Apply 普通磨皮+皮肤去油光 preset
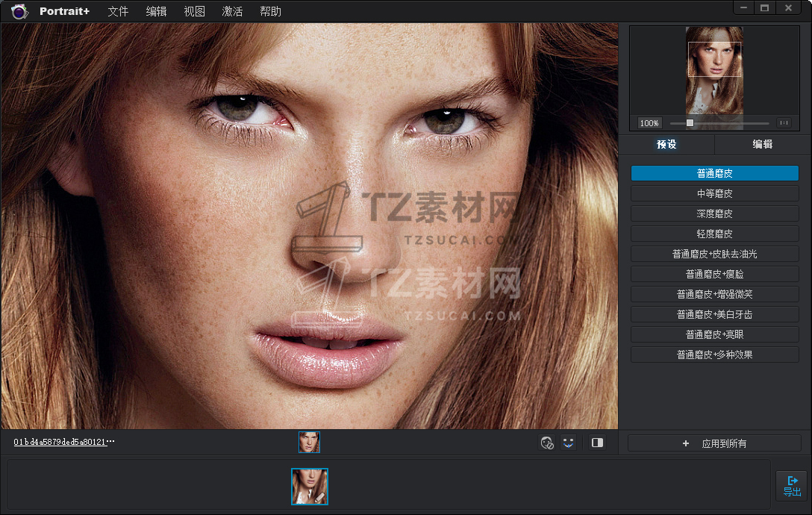812x515 pixels. [715, 254]
